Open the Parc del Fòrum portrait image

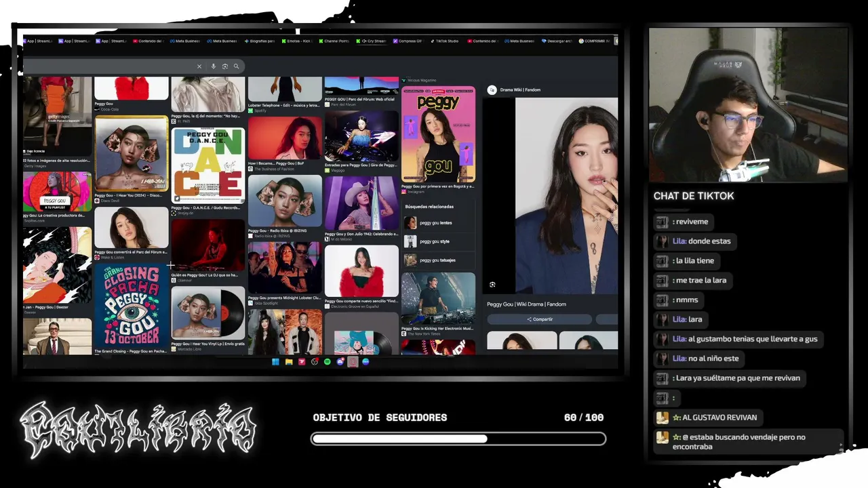tap(131, 227)
